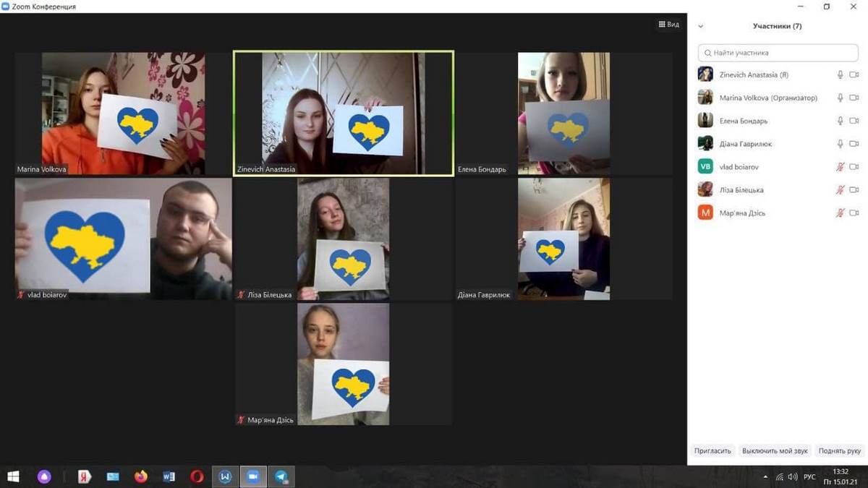Screen dimensions: 868x488
Task: Click Діана Гаврилюк microphone icon in list
Action: tap(840, 144)
